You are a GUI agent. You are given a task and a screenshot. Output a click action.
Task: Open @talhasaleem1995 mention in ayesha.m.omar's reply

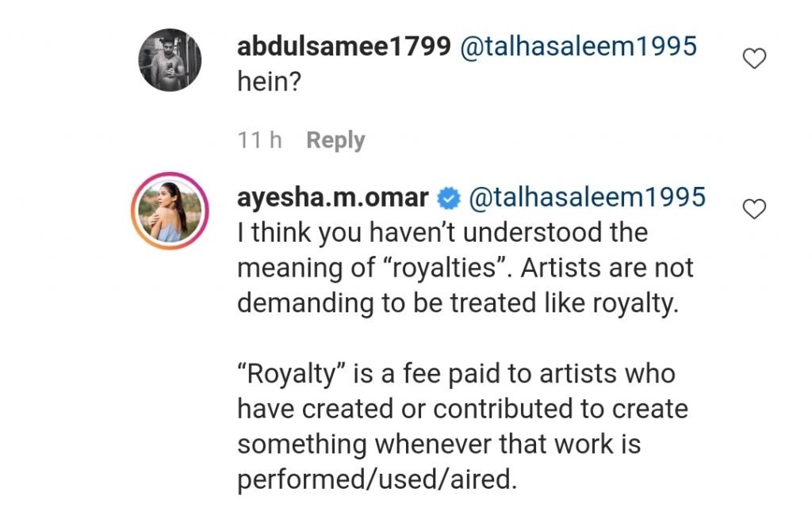click(x=588, y=198)
